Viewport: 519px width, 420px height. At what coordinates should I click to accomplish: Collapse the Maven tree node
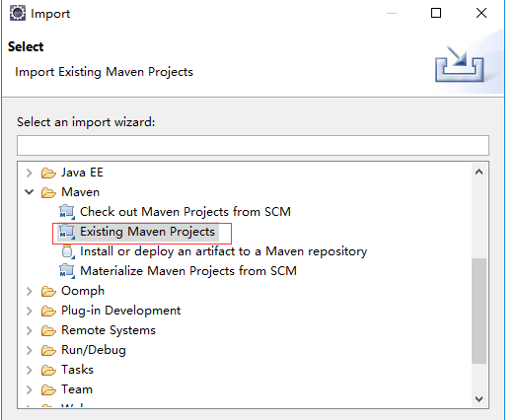(30, 192)
